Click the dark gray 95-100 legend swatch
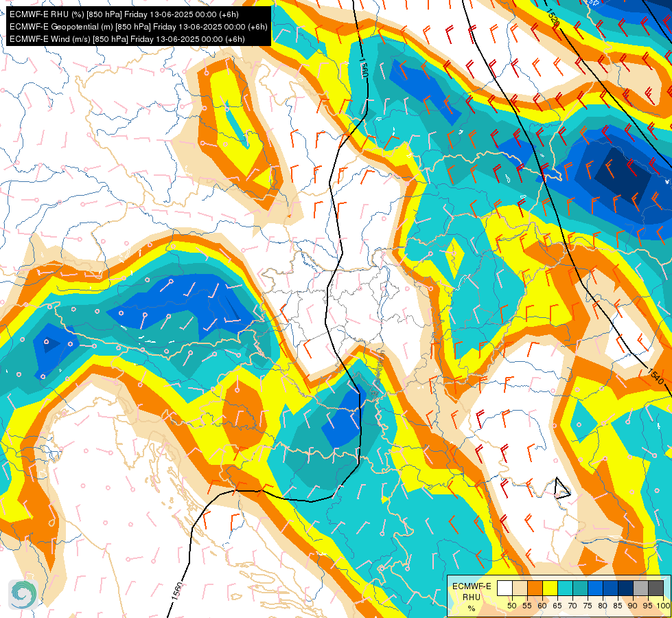Image resolution: width=672 pixels, height=618 pixels. (x=656, y=588)
